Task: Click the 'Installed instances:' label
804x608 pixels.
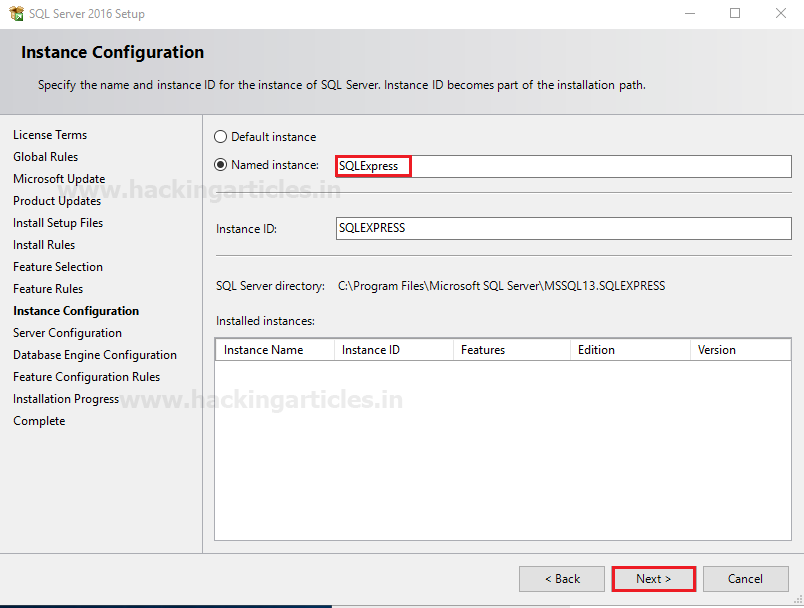Action: 265,321
